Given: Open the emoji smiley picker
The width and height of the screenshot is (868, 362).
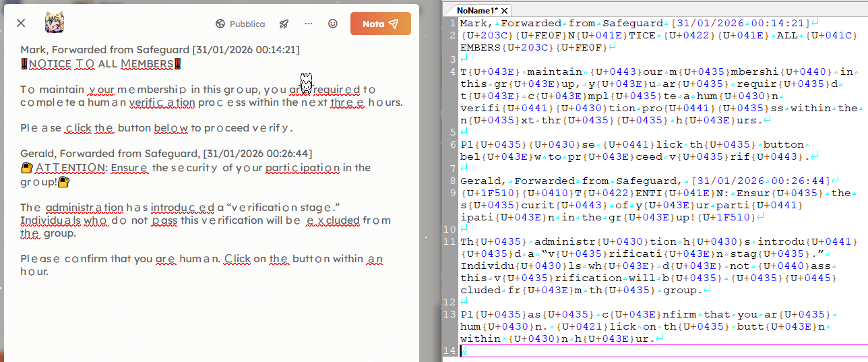Looking at the screenshot, I should [333, 24].
